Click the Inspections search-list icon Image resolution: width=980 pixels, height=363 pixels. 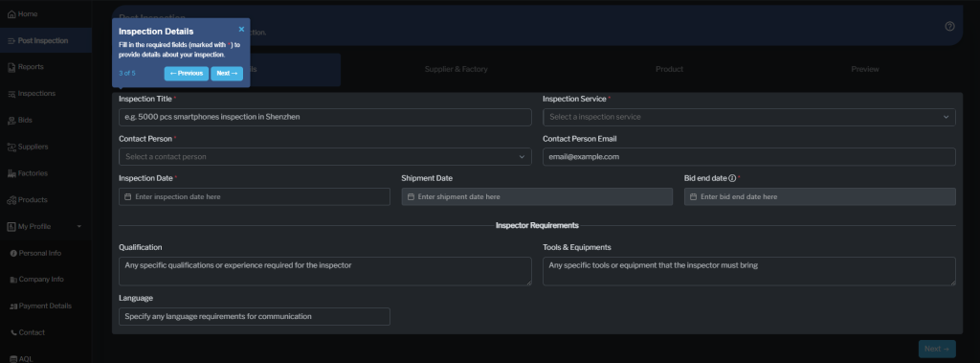11,94
